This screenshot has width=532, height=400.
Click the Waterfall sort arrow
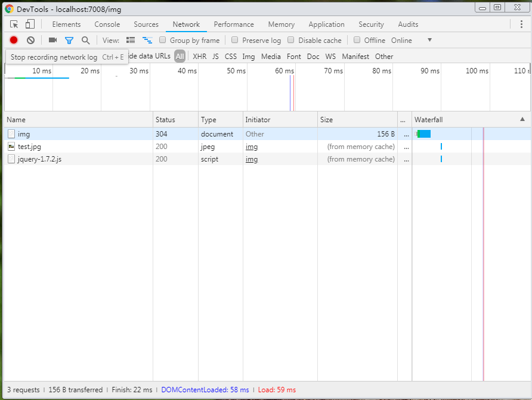[522, 119]
